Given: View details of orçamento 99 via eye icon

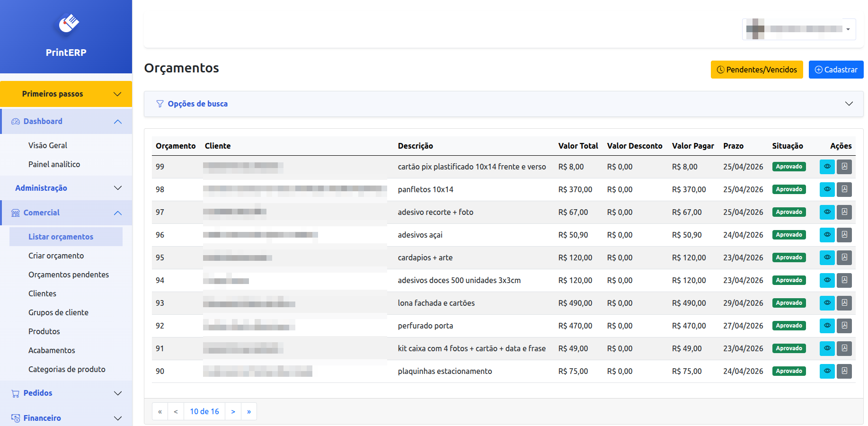Looking at the screenshot, I should (x=827, y=167).
